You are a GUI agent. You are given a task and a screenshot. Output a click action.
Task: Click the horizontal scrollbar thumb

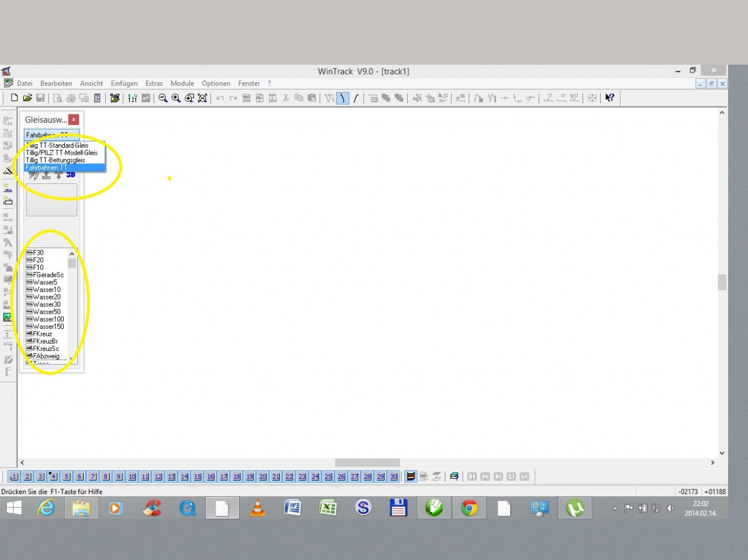click(x=367, y=462)
